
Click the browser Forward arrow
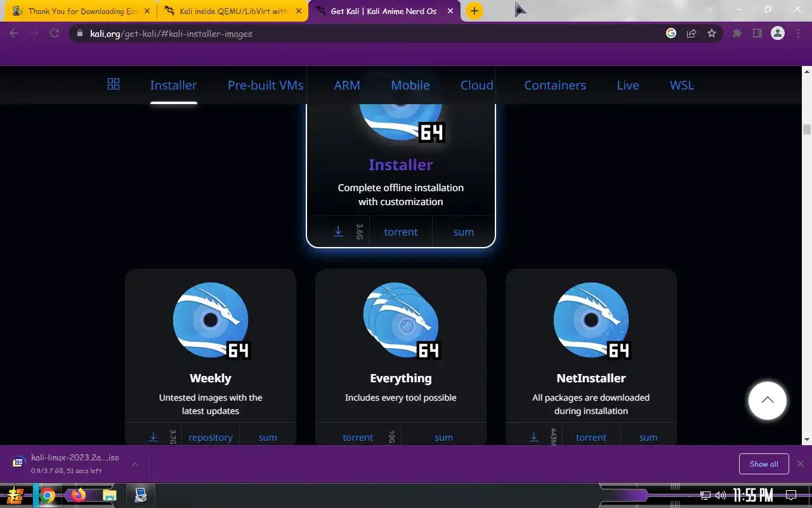34,33
